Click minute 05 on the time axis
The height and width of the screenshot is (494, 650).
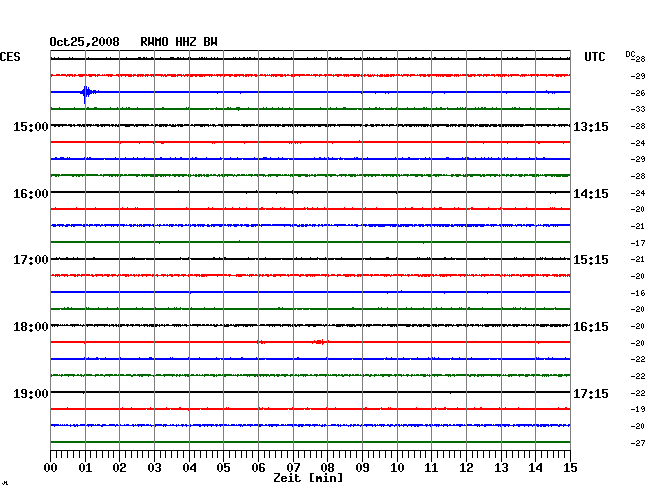click(223, 468)
